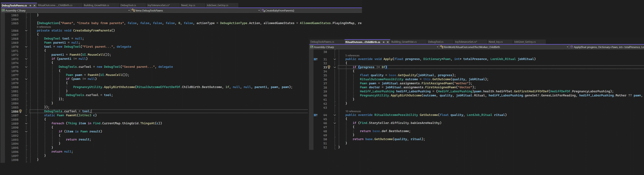Close the RitualOutcom...ChildBirth.cs tab in right editor
644x175 pixels.
point(388,42)
